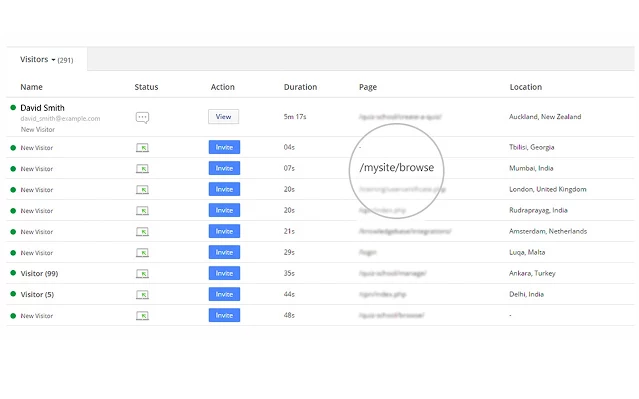Click the Action column header

[x=223, y=87]
